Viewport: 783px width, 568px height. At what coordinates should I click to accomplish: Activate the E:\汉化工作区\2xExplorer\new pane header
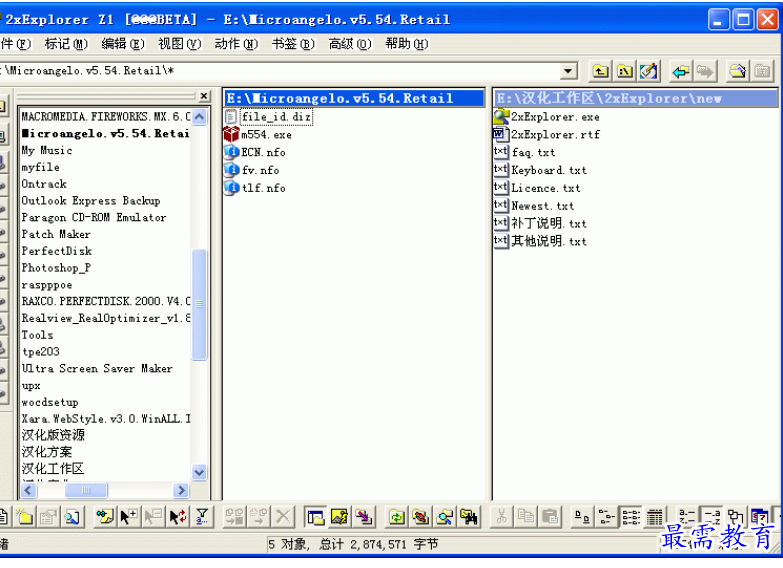point(636,98)
